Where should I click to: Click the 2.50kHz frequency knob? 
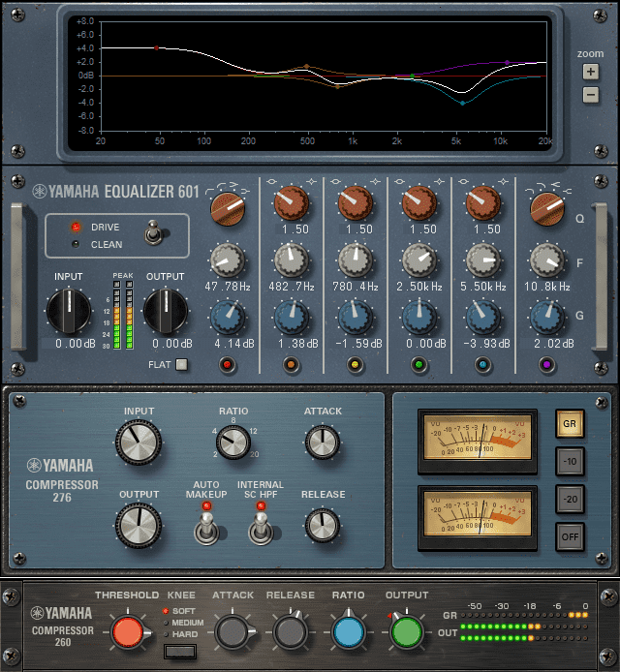419,260
